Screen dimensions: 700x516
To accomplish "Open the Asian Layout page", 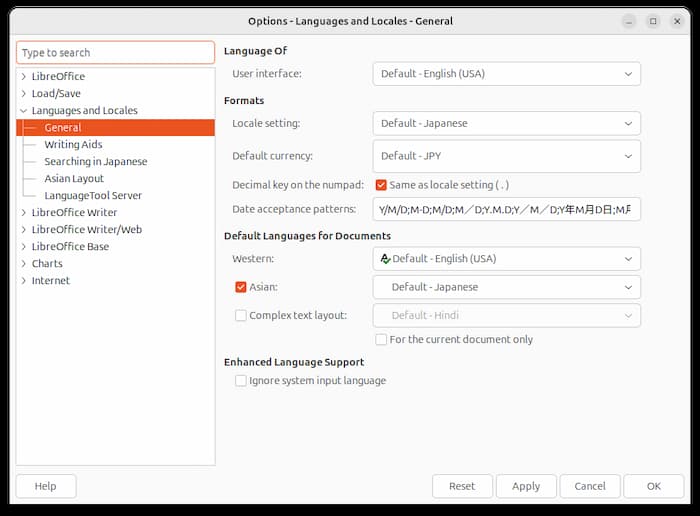I will 74,179.
